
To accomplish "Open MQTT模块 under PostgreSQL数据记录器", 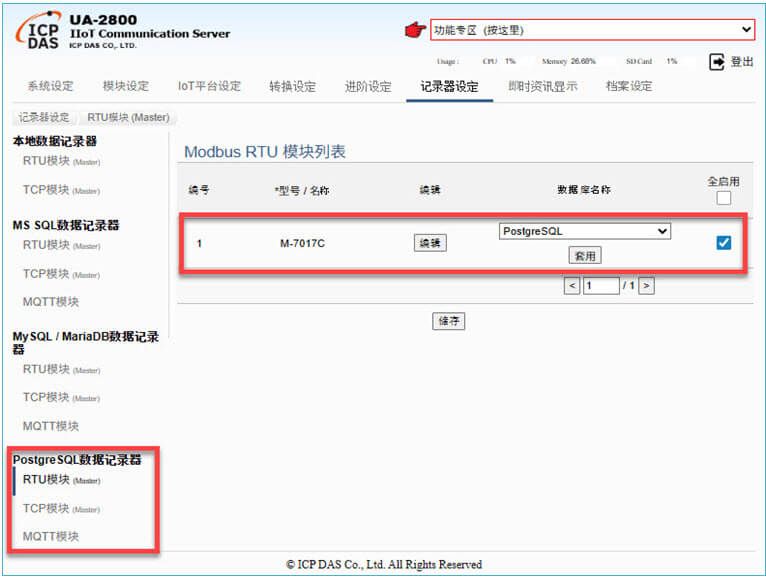I will pos(51,536).
